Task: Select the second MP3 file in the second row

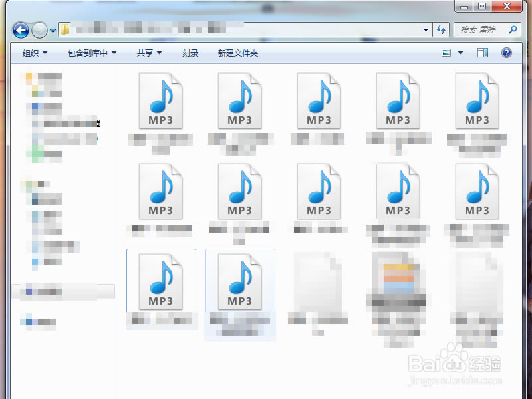Action: [239, 192]
